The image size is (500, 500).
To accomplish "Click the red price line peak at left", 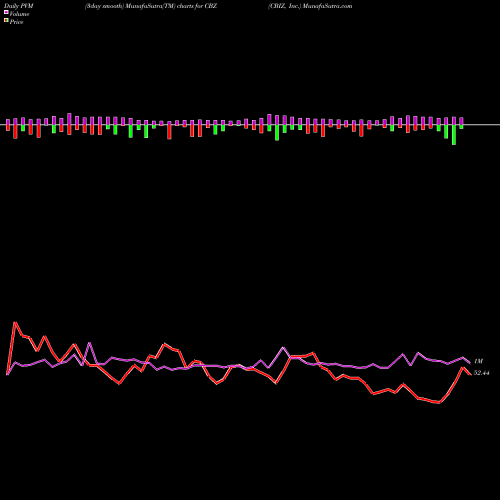I will coord(15,322).
